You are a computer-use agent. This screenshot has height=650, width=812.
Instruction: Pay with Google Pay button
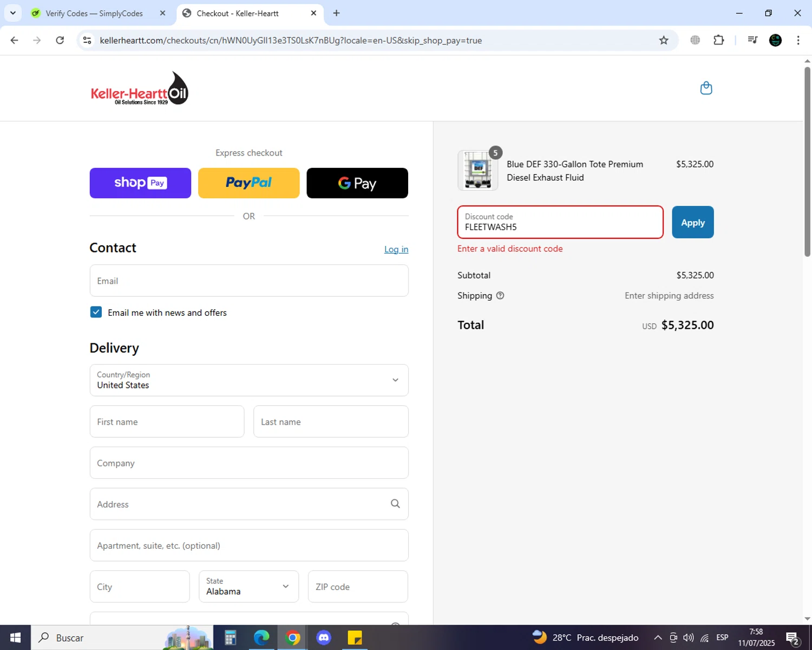[357, 183]
